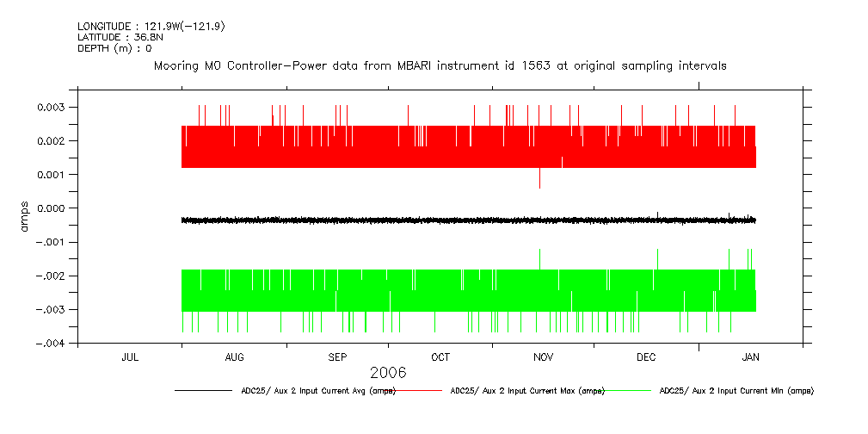Viewport: 868px width, 434px height.
Task: Click the JUL month label
Action: pos(130,357)
